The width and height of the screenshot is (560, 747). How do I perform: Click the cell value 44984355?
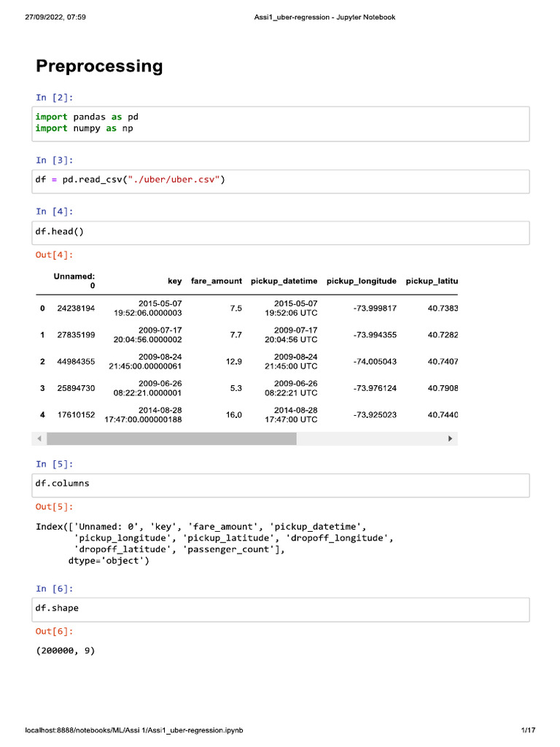coord(76,362)
